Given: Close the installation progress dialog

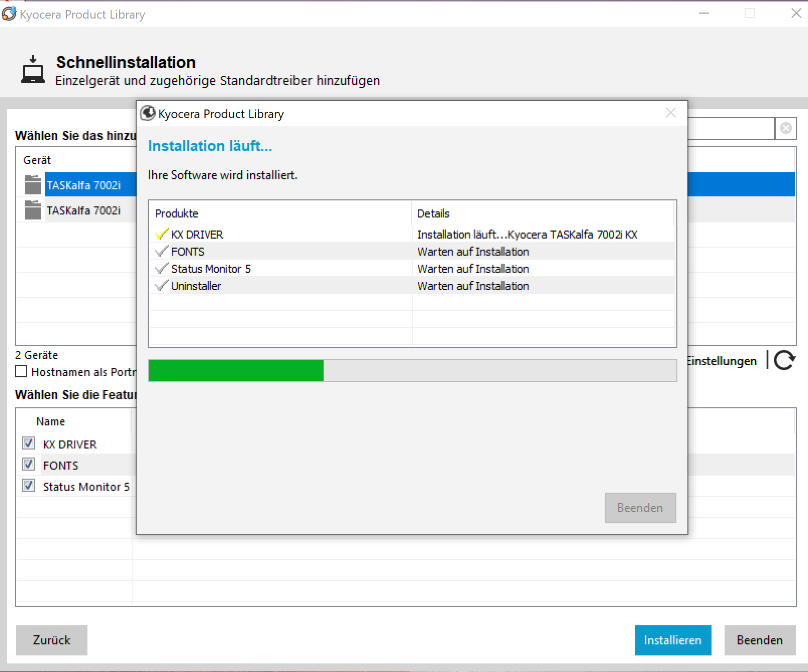Looking at the screenshot, I should [670, 113].
